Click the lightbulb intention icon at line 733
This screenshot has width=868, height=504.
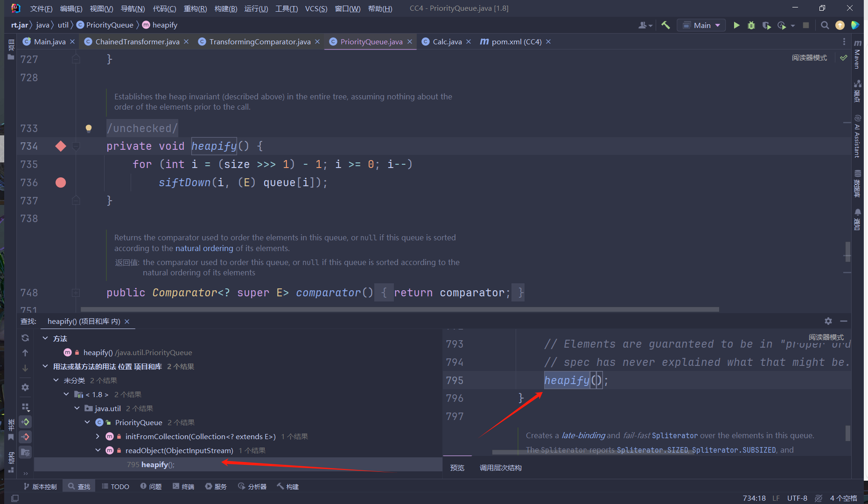click(x=88, y=128)
